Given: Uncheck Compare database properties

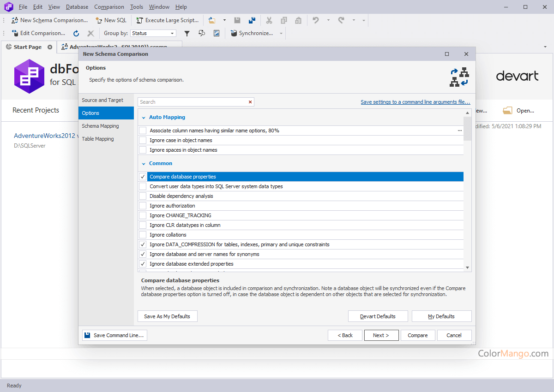Looking at the screenshot, I should click(142, 177).
